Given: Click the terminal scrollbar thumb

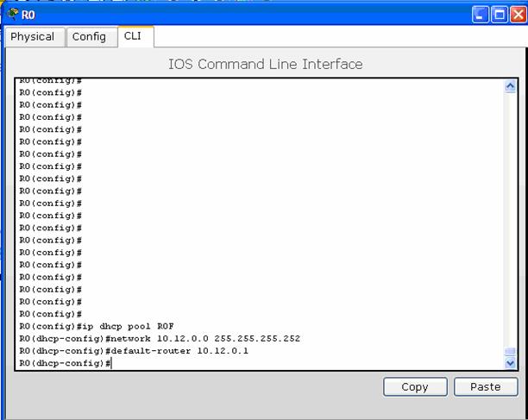Looking at the screenshot, I should (509, 352).
